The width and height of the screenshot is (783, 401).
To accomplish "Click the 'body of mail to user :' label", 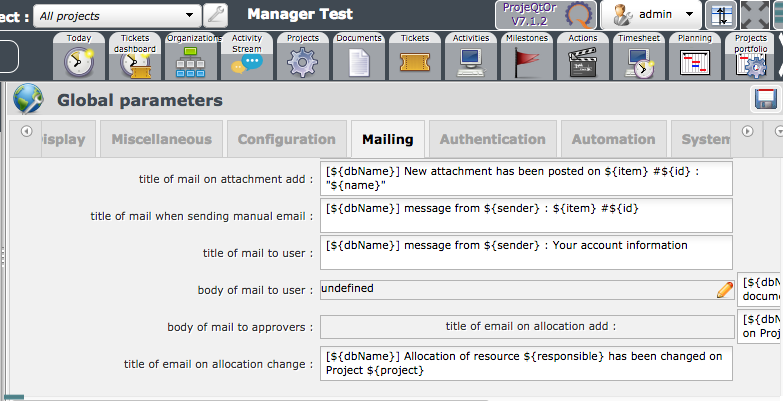I will (255, 290).
